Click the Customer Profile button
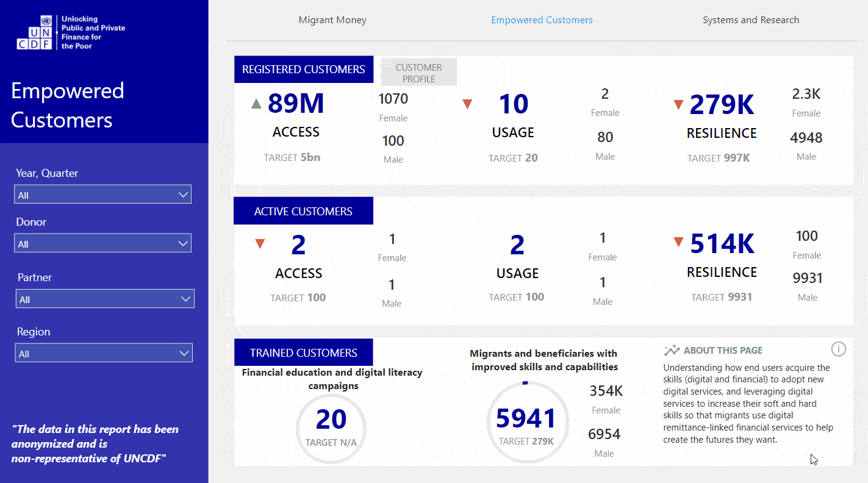The width and height of the screenshot is (868, 483). tap(418, 73)
